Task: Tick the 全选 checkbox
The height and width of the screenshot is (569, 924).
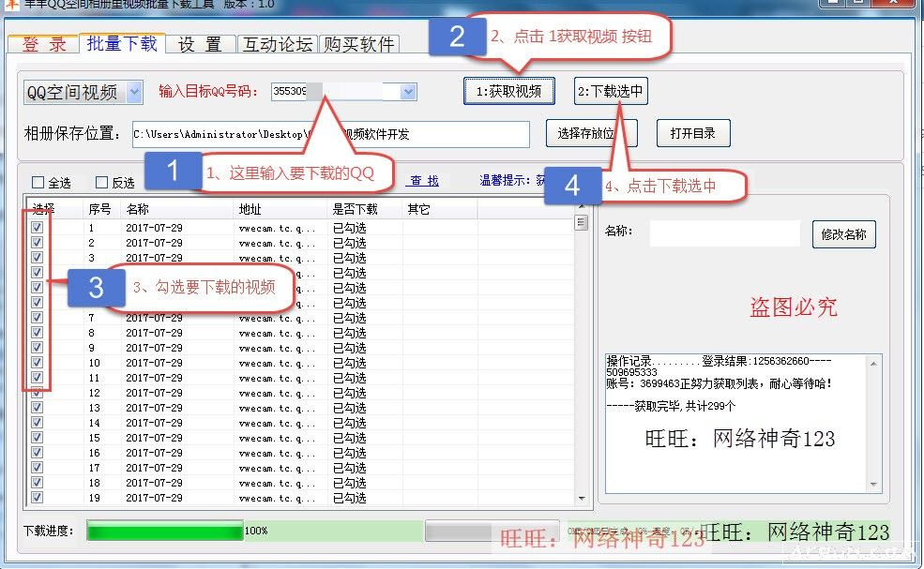Action: point(38,182)
